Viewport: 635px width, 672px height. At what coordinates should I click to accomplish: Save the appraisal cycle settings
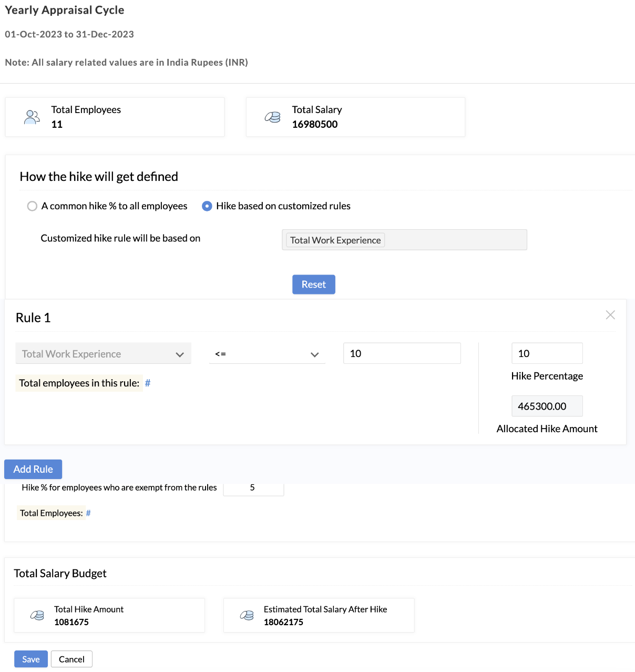coord(31,659)
